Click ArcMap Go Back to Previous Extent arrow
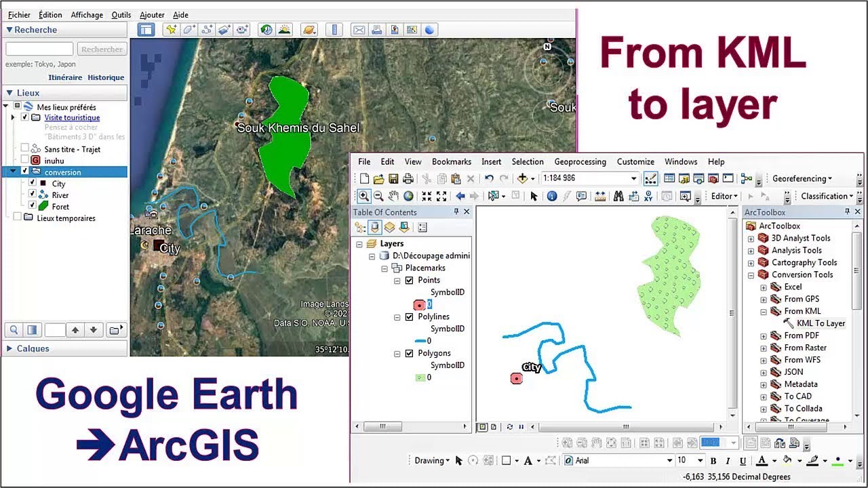Image resolution: width=868 pixels, height=488 pixels. tap(460, 197)
